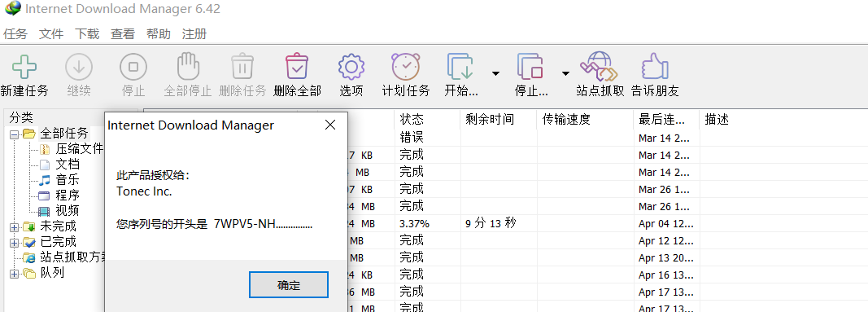This screenshot has height=312, width=868.
Task: Open the 下载 menu
Action: [x=87, y=33]
